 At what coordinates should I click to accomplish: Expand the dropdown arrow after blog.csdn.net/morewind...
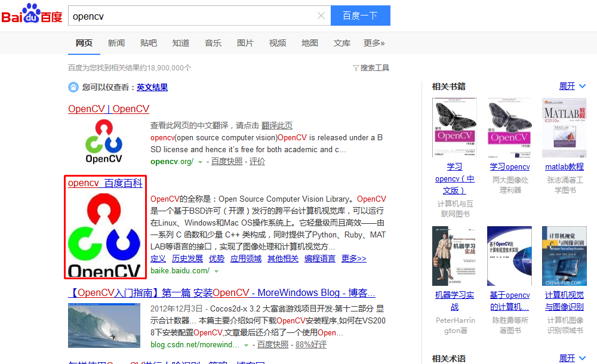[247, 346]
